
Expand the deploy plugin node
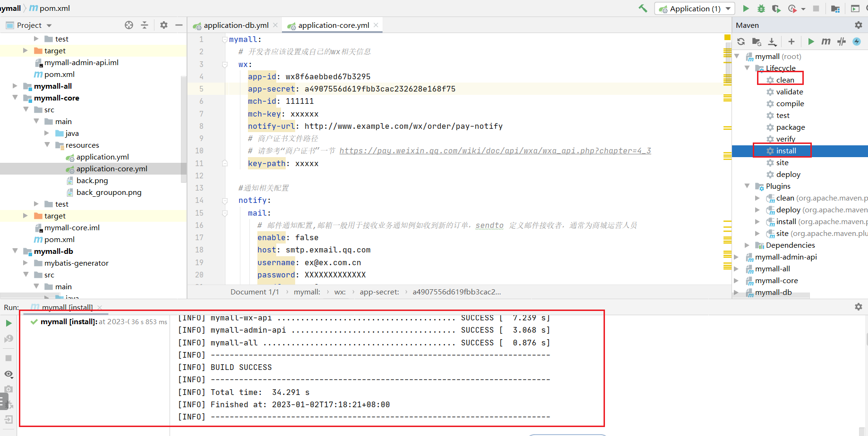tap(757, 210)
